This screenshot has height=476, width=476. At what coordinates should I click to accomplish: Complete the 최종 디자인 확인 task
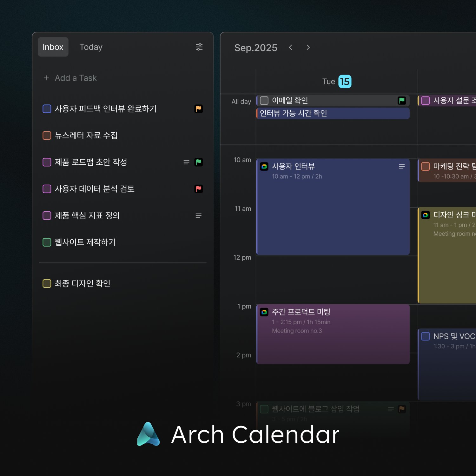[47, 283]
